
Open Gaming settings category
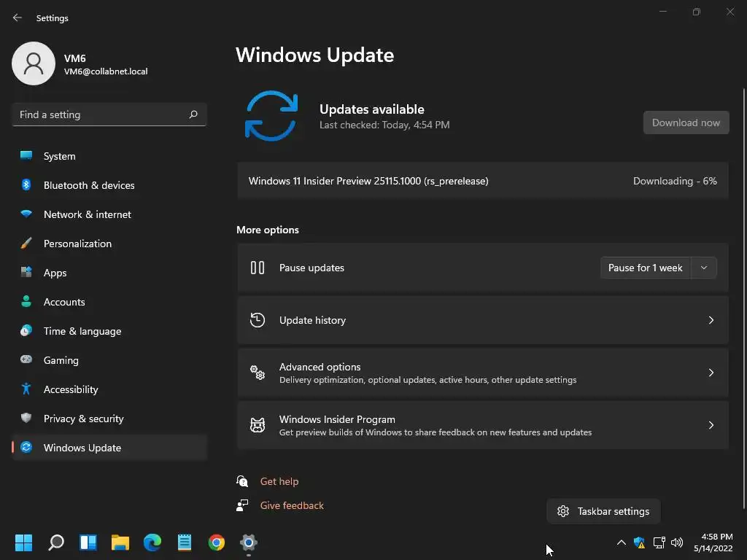(x=109, y=360)
